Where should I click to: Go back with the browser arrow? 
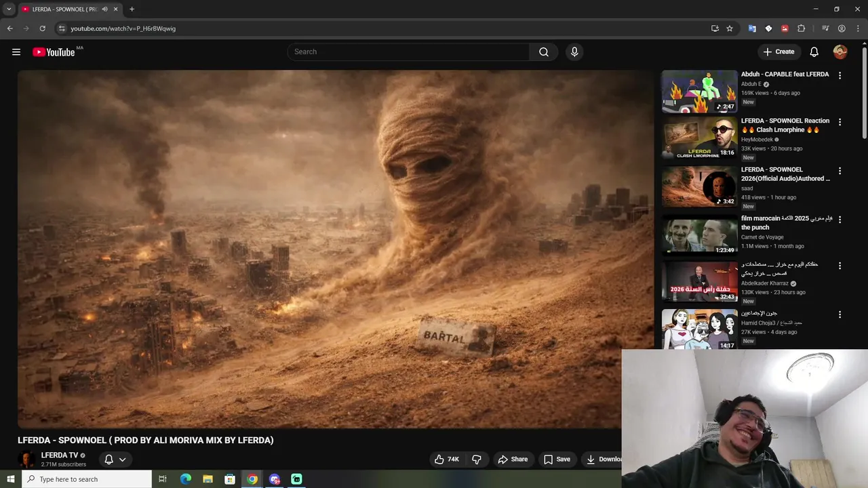pyautogui.click(x=9, y=28)
